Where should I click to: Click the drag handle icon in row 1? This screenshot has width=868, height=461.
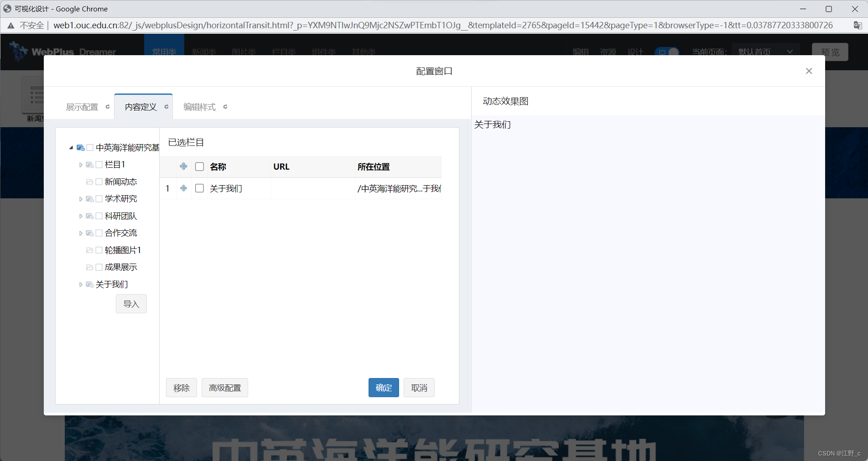[183, 188]
